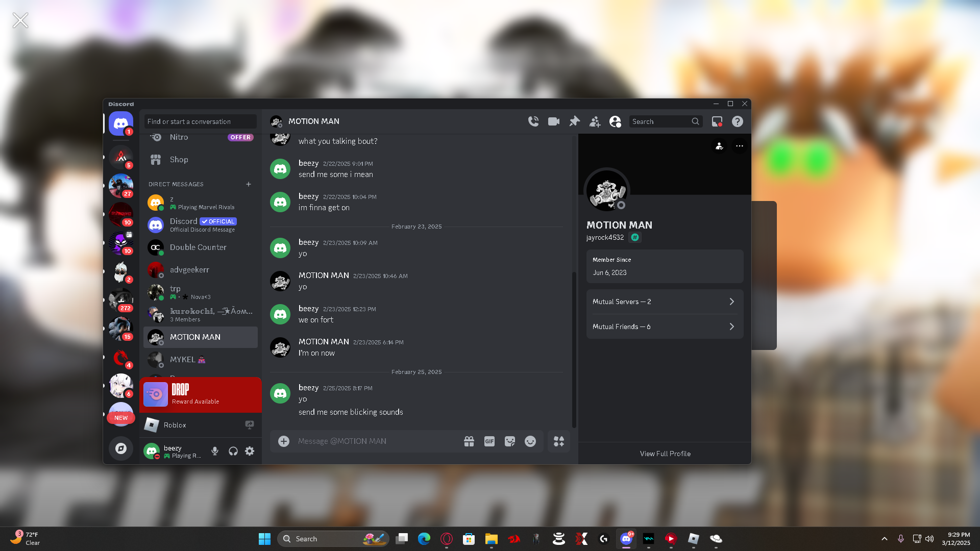Expand Mutual Friends — 6
The image size is (980, 551).
tap(665, 327)
